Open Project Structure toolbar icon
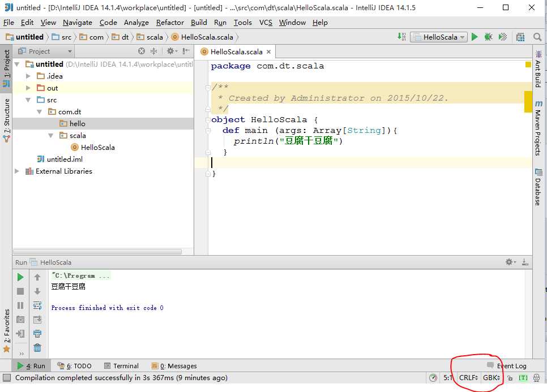 click(x=520, y=37)
